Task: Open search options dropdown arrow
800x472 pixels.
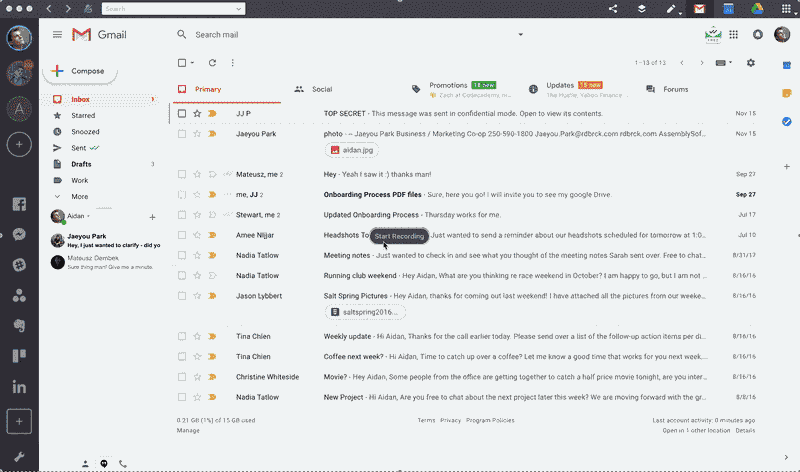Action: pyautogui.click(x=520, y=34)
